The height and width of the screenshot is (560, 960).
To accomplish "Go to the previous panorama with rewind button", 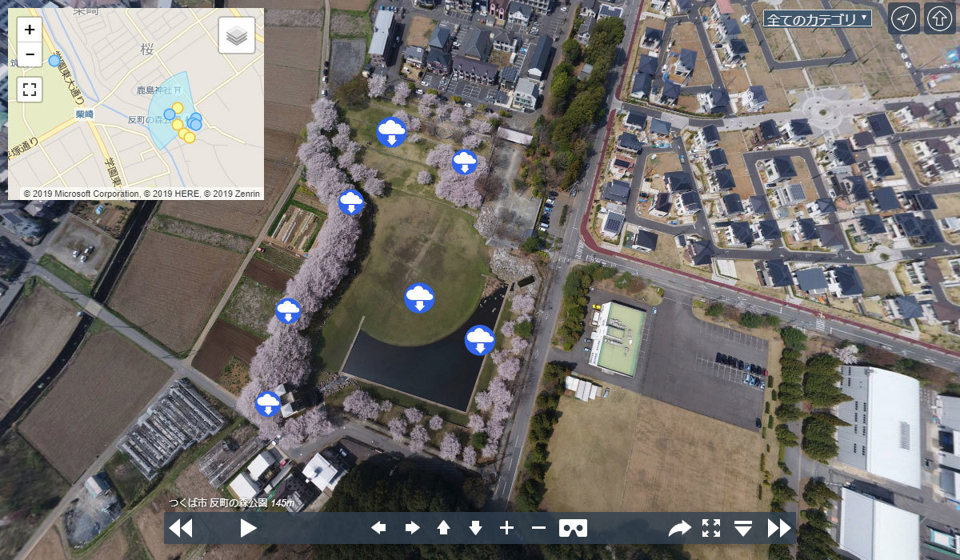I will 181,528.
